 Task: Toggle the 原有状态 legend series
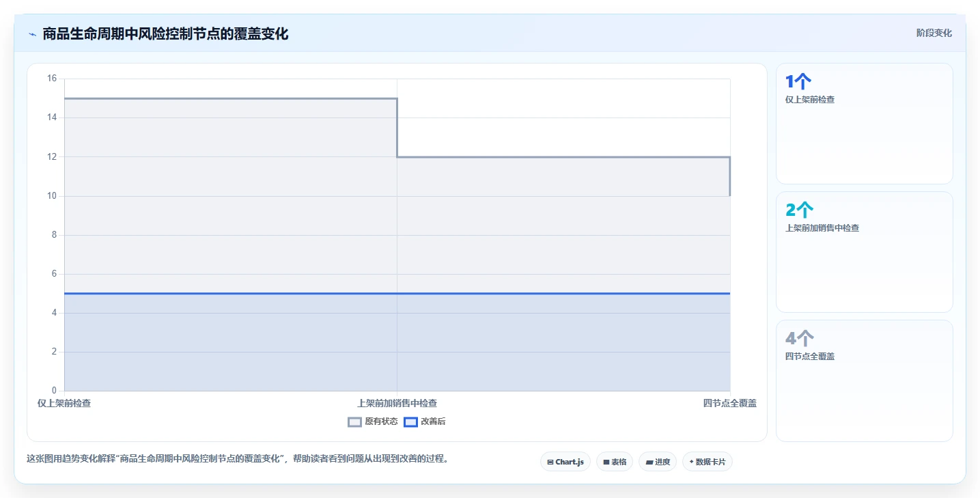tap(372, 421)
